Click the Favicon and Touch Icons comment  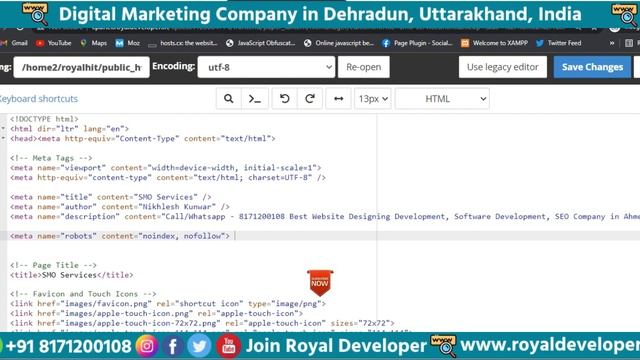[83, 294]
